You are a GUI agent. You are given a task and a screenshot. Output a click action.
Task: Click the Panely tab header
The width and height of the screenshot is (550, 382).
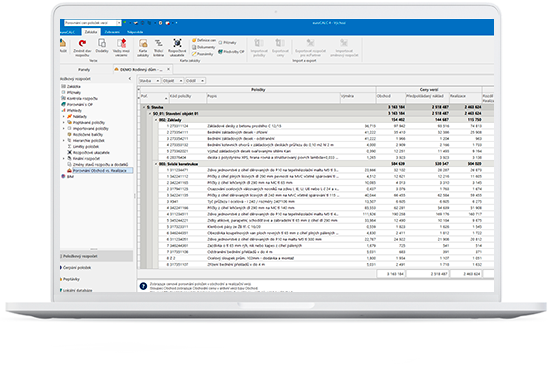tap(84, 69)
